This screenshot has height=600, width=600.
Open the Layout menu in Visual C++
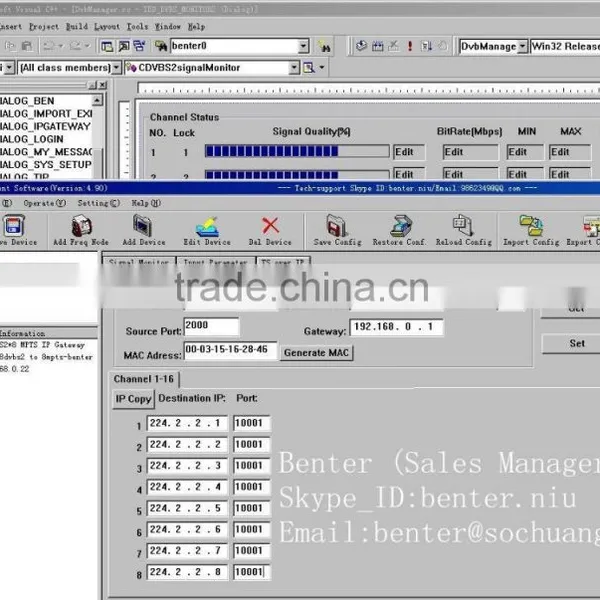pyautogui.click(x=107, y=26)
